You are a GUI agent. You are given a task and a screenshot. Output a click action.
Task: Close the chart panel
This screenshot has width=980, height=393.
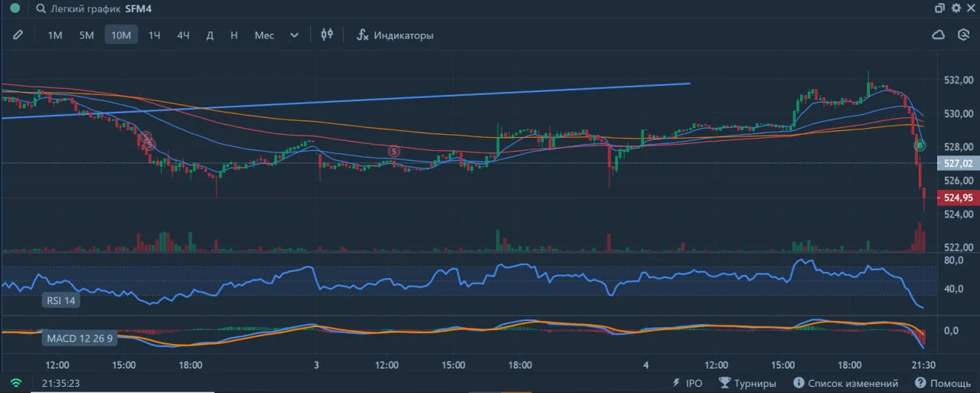click(971, 8)
